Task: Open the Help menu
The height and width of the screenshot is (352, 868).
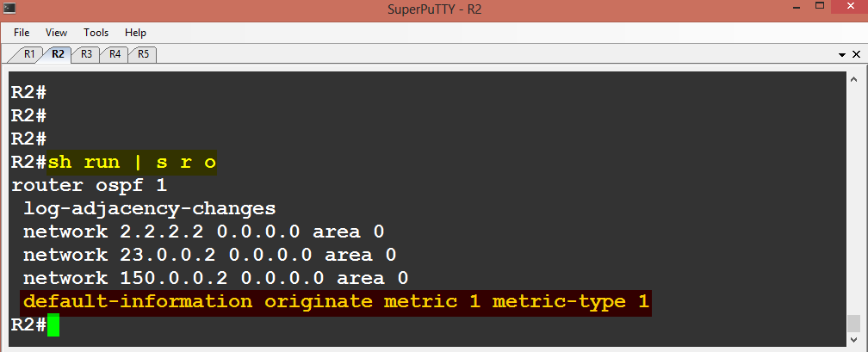Action: point(136,33)
